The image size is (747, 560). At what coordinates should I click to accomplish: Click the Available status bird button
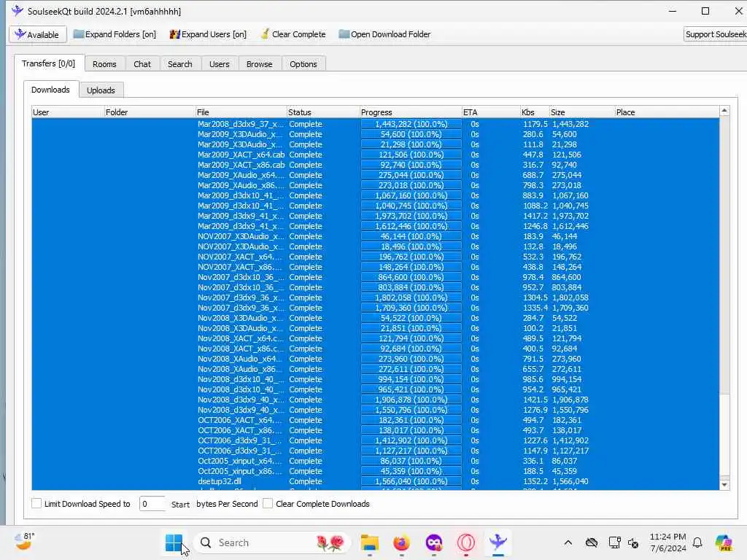pyautogui.click(x=38, y=34)
